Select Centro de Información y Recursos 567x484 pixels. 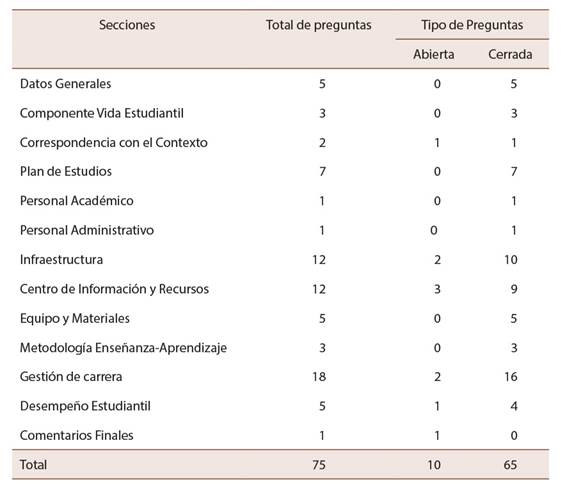[x=114, y=289]
